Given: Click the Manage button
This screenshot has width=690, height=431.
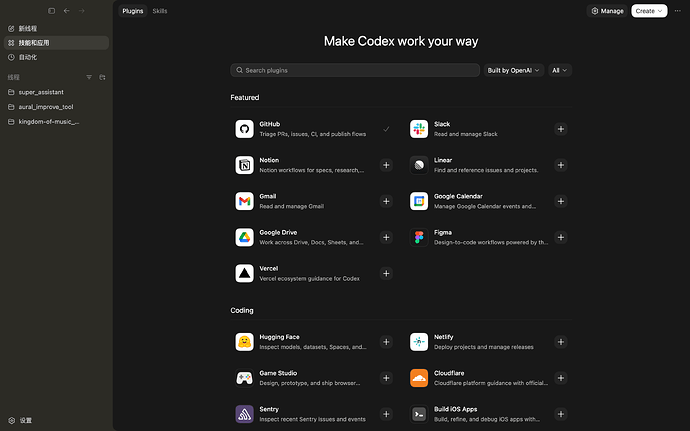Looking at the screenshot, I should 607,11.
